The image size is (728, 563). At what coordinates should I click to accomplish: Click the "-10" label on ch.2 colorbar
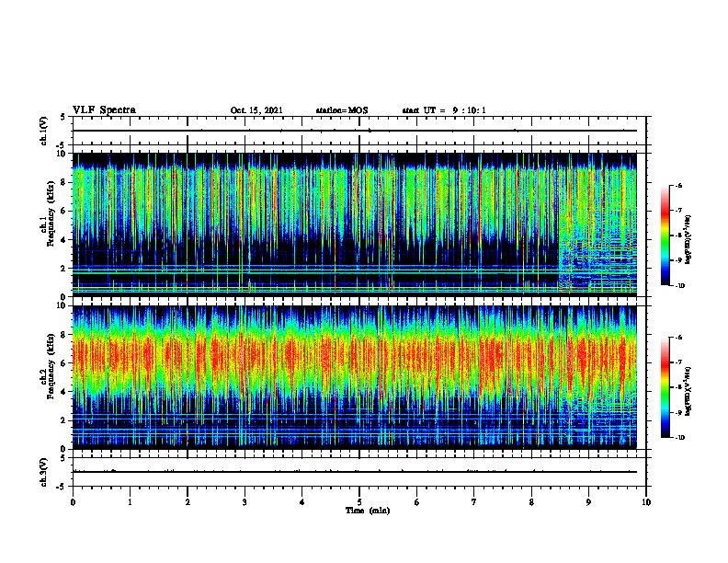[679, 438]
